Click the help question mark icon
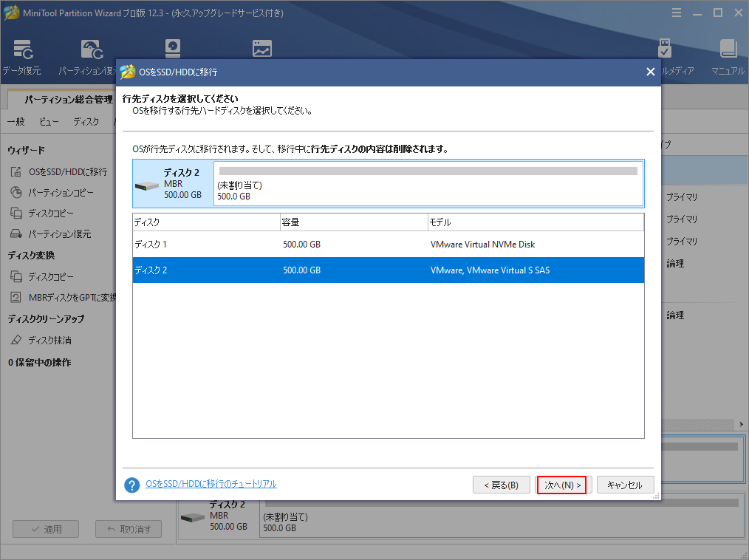The height and width of the screenshot is (560, 749). point(131,485)
